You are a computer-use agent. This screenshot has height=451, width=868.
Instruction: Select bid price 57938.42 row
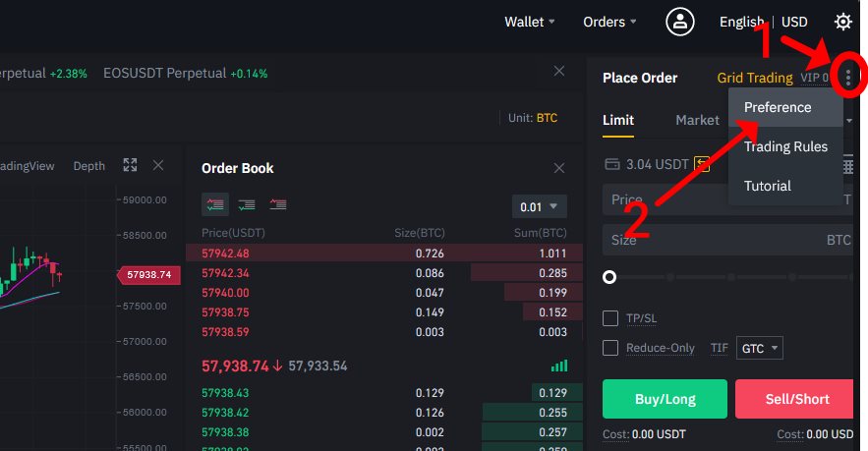[384, 413]
